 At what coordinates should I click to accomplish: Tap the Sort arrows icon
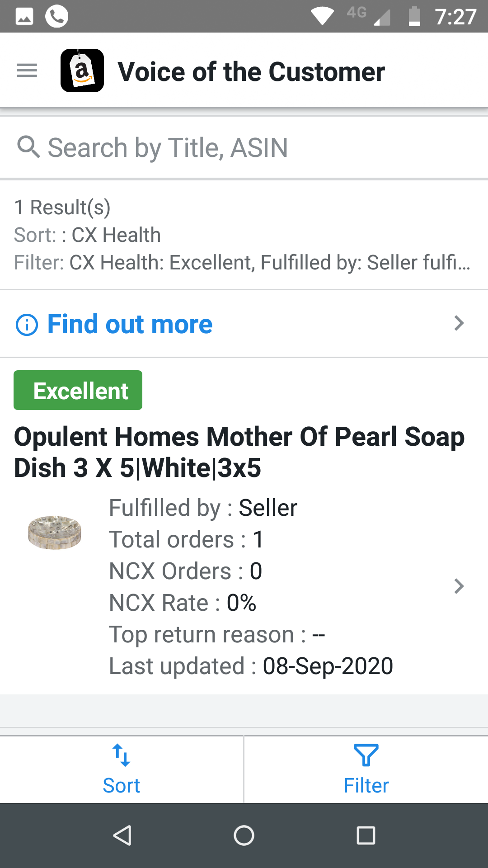121,755
